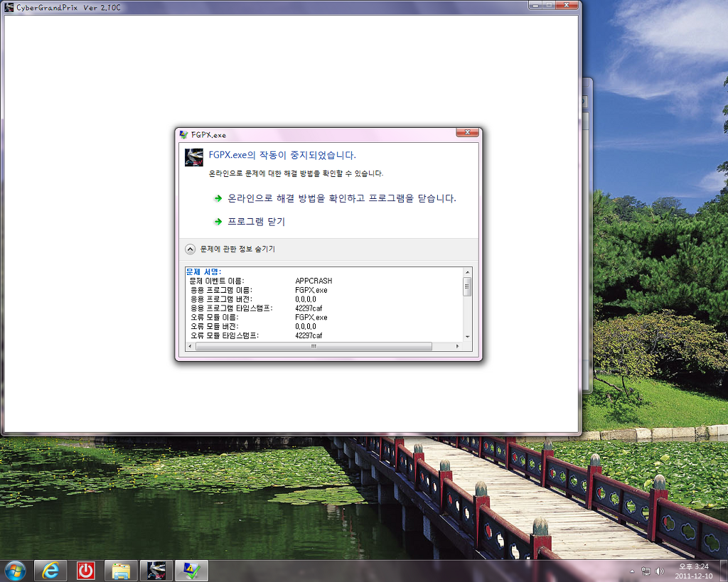This screenshot has width=728, height=582.
Task: Choose check online solution and close program
Action: [x=341, y=198]
